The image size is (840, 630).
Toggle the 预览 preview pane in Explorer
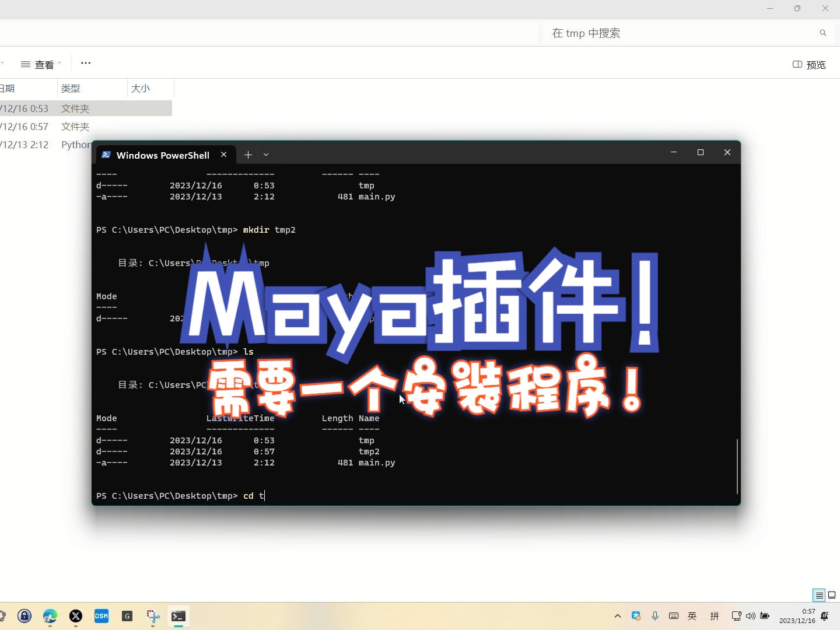809,65
